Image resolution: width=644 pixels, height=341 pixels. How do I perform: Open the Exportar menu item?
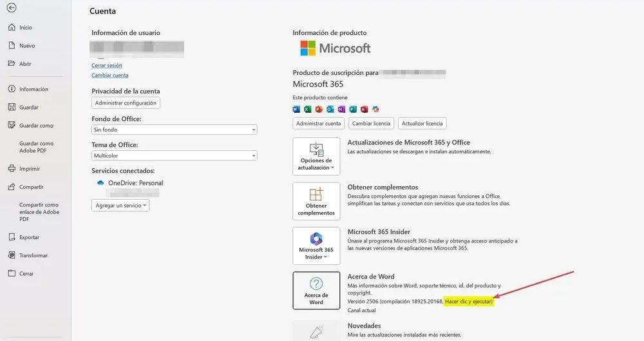point(29,237)
